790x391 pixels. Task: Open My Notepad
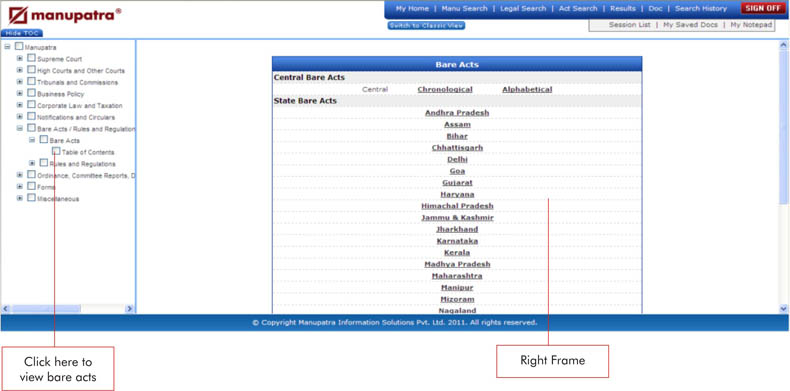click(751, 25)
